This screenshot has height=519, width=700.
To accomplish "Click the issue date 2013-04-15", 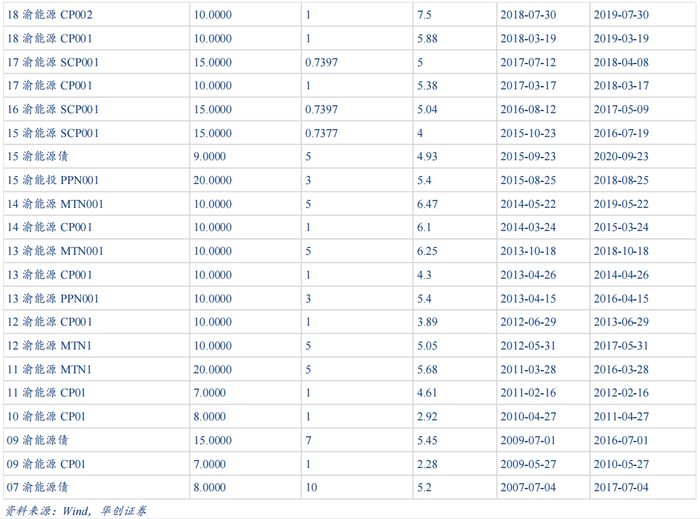I will tap(528, 299).
